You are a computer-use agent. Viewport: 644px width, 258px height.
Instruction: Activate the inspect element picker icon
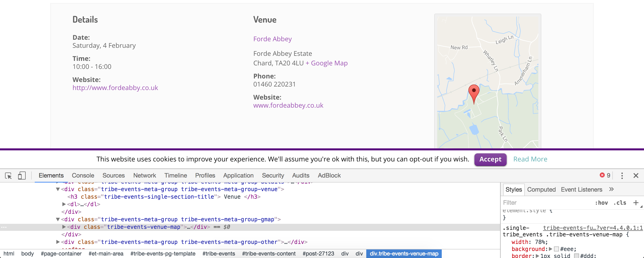click(8, 176)
